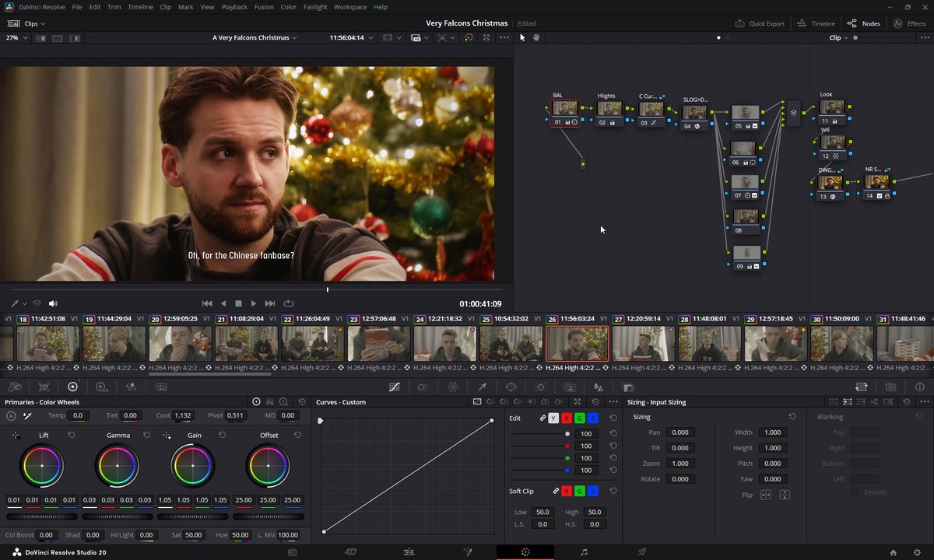Screen dimensions: 934x560
Task: Toggle viewer audio mute speaker
Action: (x=53, y=303)
